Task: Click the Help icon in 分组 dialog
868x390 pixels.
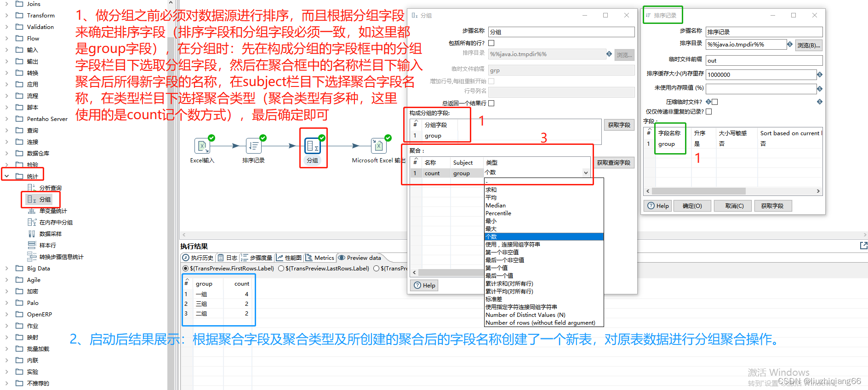Action: point(417,285)
